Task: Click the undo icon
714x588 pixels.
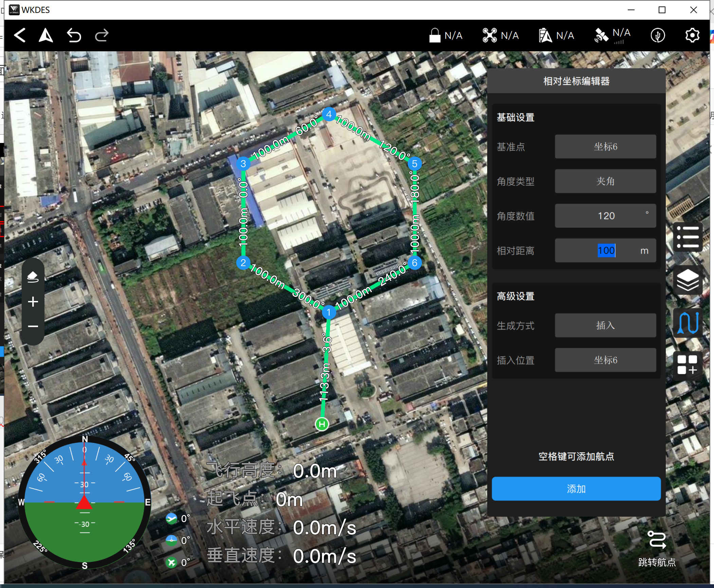Action: pos(74,35)
